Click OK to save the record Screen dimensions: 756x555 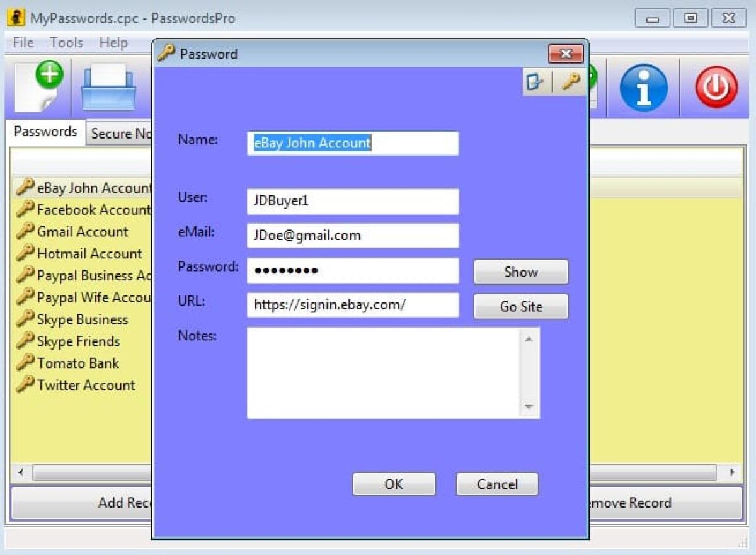click(393, 484)
